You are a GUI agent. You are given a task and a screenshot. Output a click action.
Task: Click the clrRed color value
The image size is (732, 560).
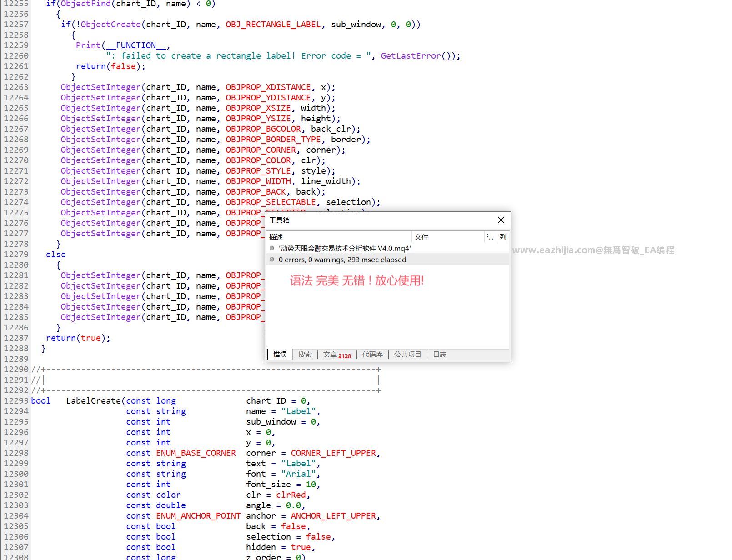[x=291, y=495]
